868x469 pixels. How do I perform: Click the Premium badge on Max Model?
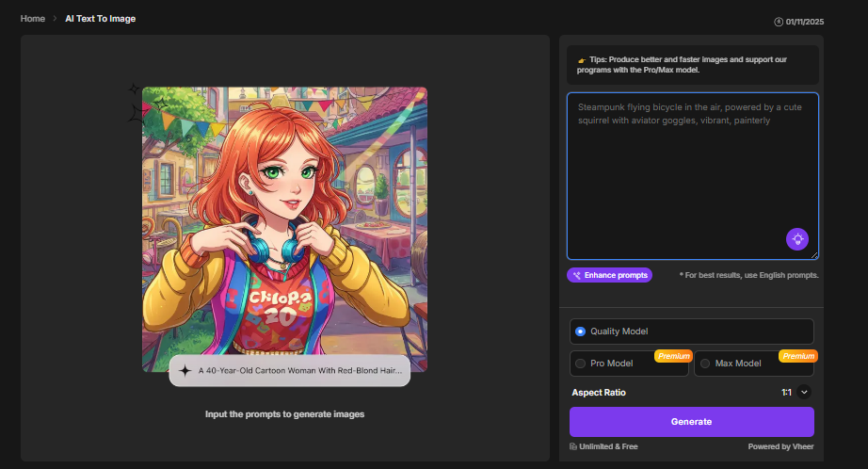tap(797, 356)
